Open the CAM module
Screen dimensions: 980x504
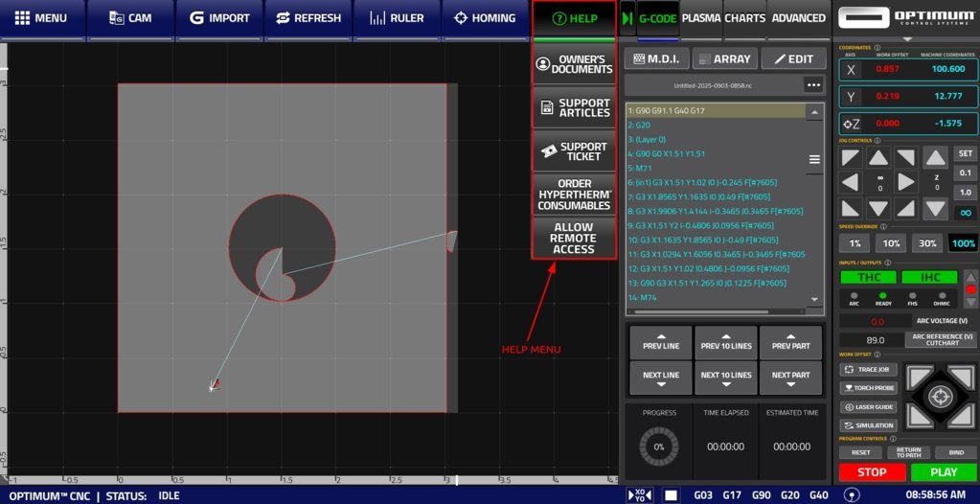tap(130, 18)
